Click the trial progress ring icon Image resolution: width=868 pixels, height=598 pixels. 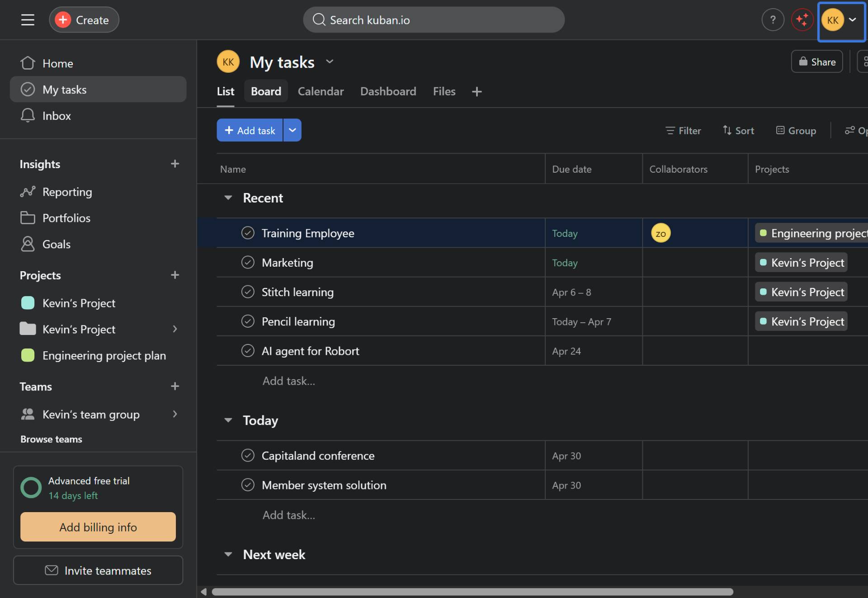click(x=31, y=488)
